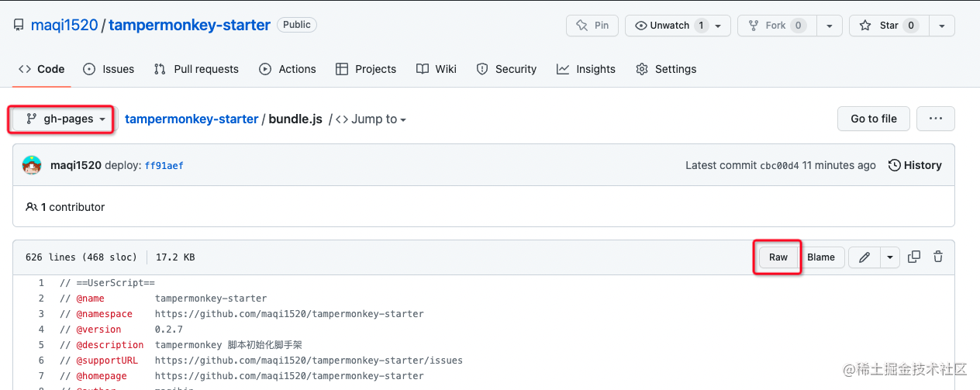Click the @homepage line URL
The width and height of the screenshot is (980, 390).
[x=289, y=376]
